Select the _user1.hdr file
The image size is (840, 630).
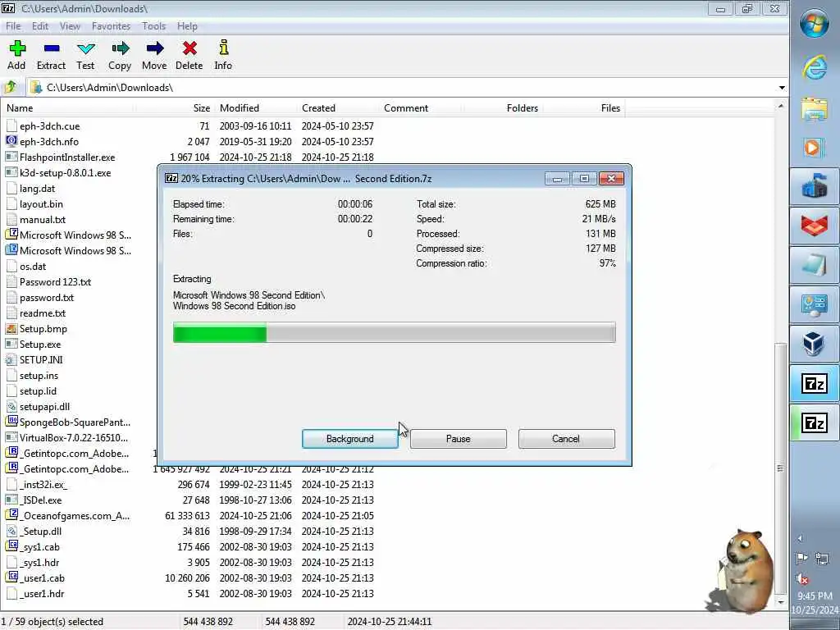click(42, 594)
